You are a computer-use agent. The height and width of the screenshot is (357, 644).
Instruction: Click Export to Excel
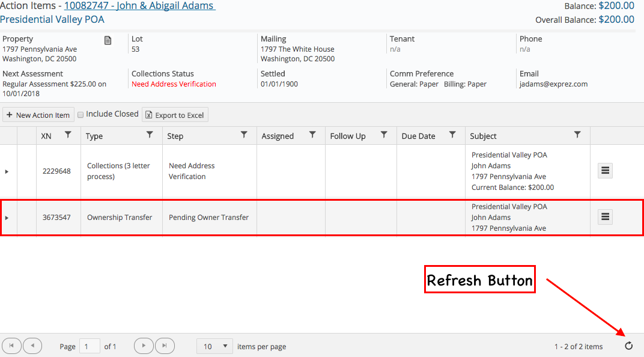click(175, 114)
